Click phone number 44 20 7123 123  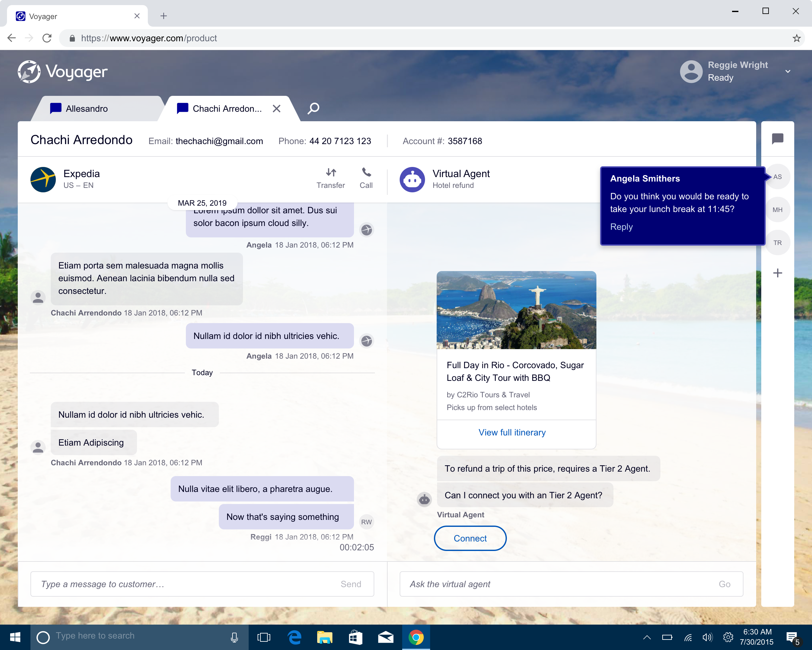click(340, 141)
